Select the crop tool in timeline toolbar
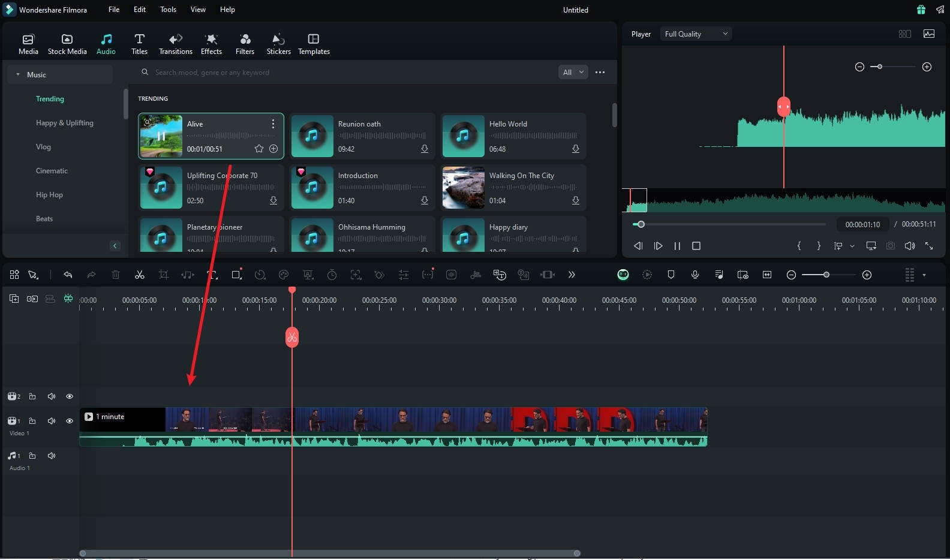The height and width of the screenshot is (560, 950). pos(164,275)
